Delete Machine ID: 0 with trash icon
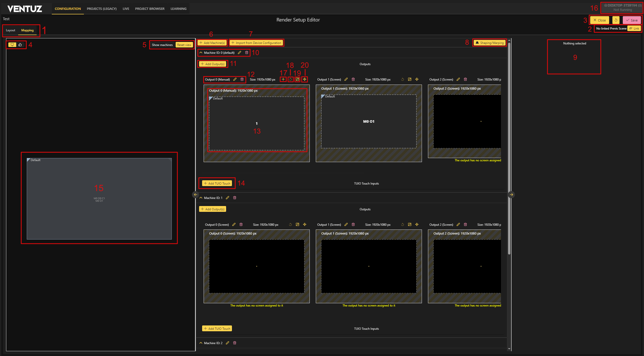Viewport: 644px width, 356px height. point(247,53)
